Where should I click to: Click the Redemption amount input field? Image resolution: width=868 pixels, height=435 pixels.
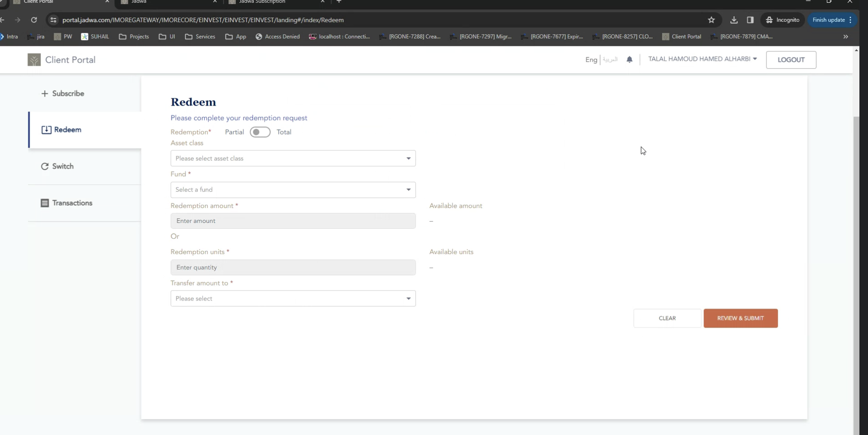293,221
